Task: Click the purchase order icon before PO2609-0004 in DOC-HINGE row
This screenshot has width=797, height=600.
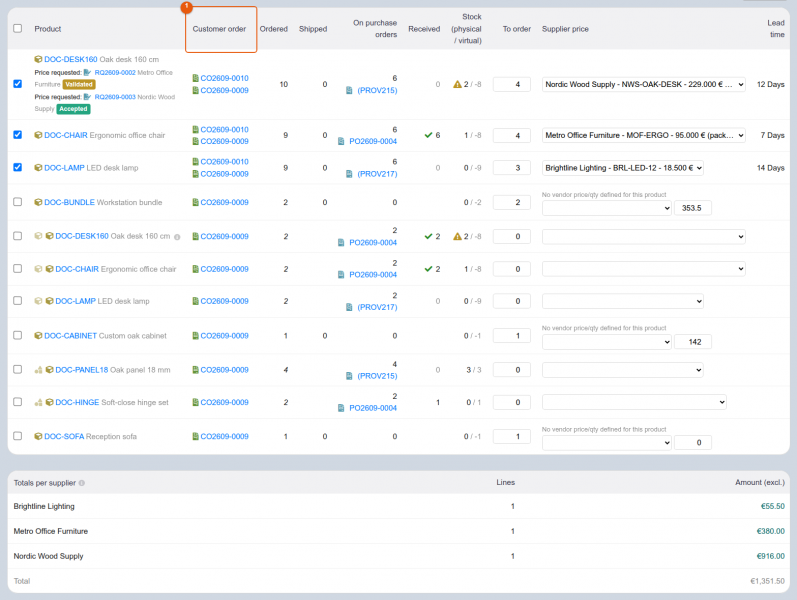Action: (x=341, y=408)
